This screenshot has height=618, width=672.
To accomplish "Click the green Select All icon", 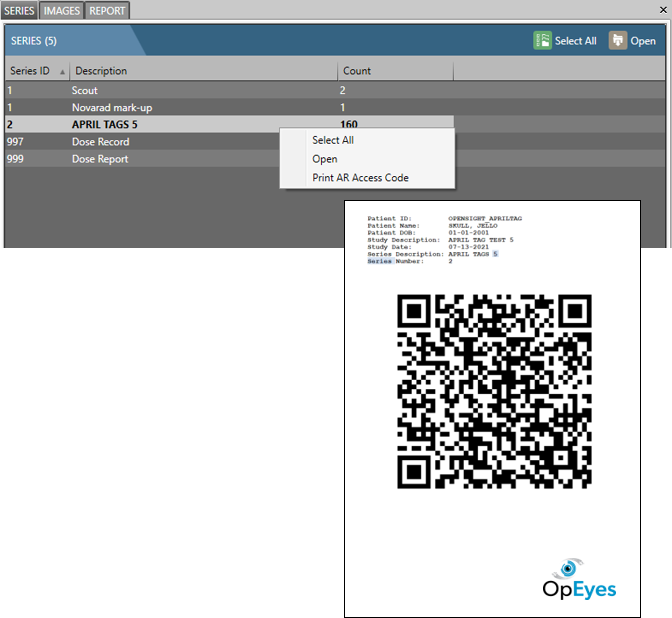I will click(x=542, y=41).
